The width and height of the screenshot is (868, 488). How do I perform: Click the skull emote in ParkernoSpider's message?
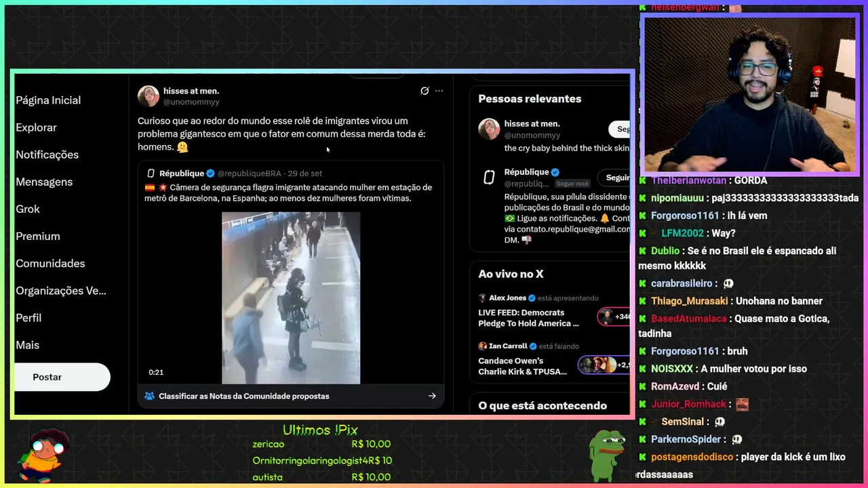click(x=737, y=439)
